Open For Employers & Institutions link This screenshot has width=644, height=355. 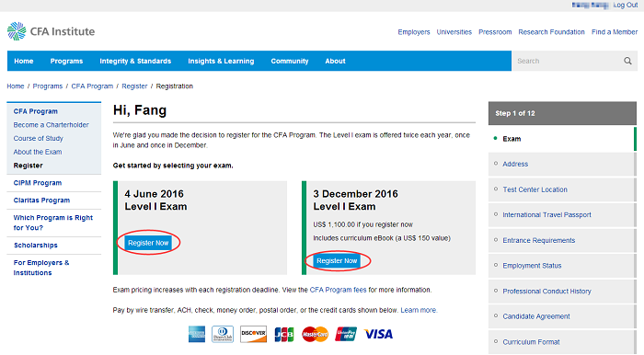[x=41, y=268]
